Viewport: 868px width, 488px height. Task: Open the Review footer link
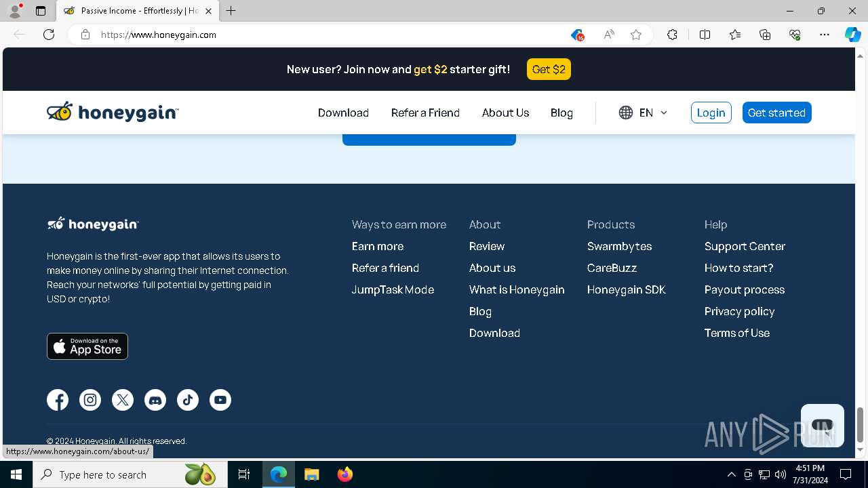click(487, 246)
